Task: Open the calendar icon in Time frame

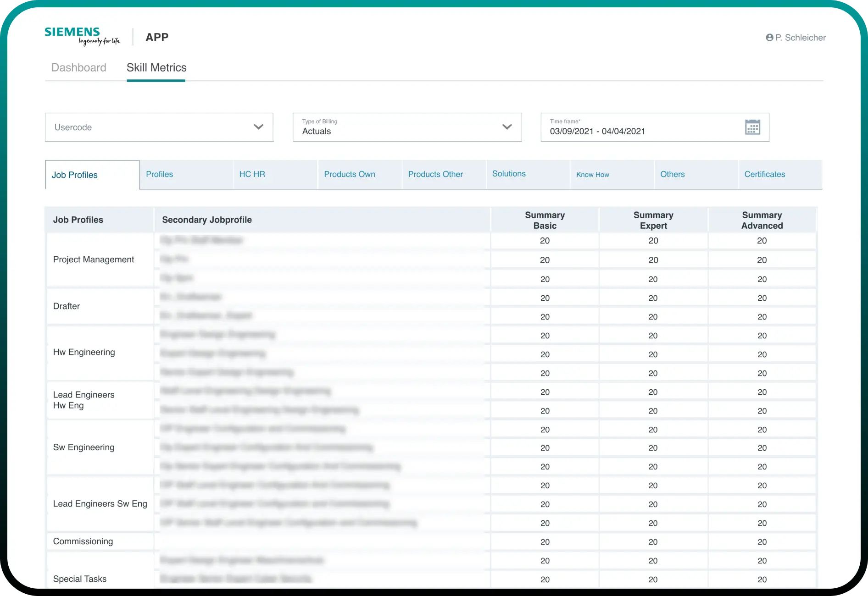Action: click(752, 127)
